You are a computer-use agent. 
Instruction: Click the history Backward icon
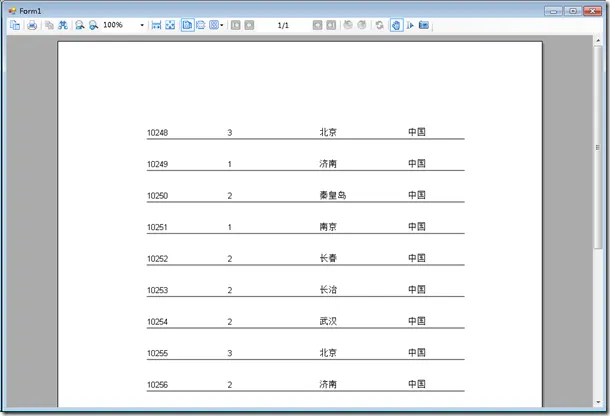(348, 25)
